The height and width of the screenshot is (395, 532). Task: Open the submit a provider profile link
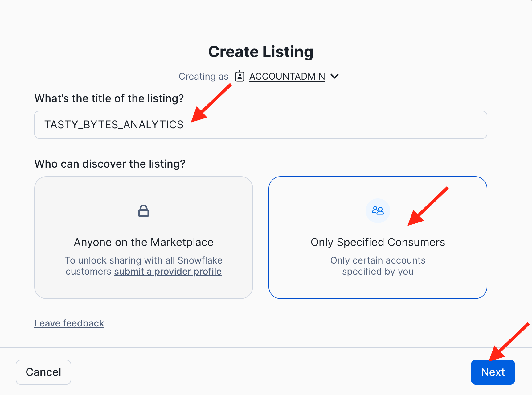click(x=168, y=272)
